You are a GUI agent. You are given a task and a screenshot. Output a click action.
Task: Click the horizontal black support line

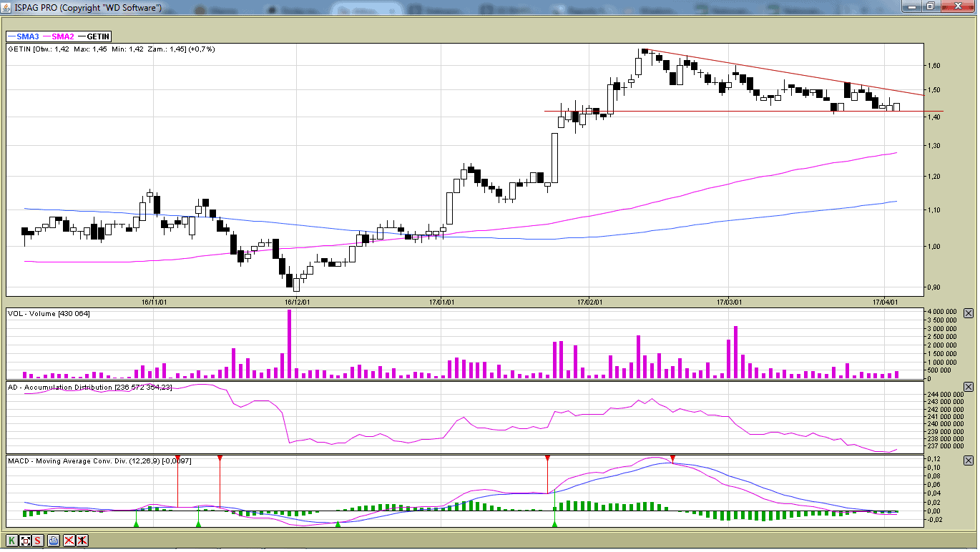click(715, 111)
